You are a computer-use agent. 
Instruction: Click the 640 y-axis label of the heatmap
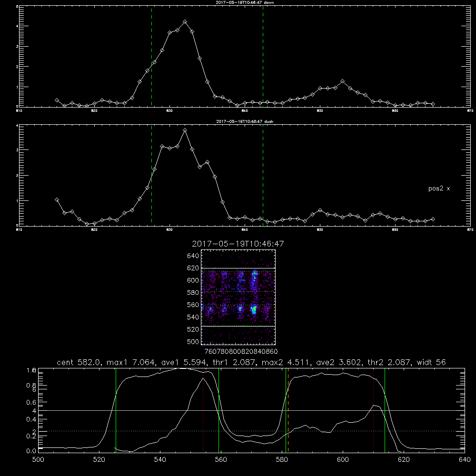tap(193, 256)
